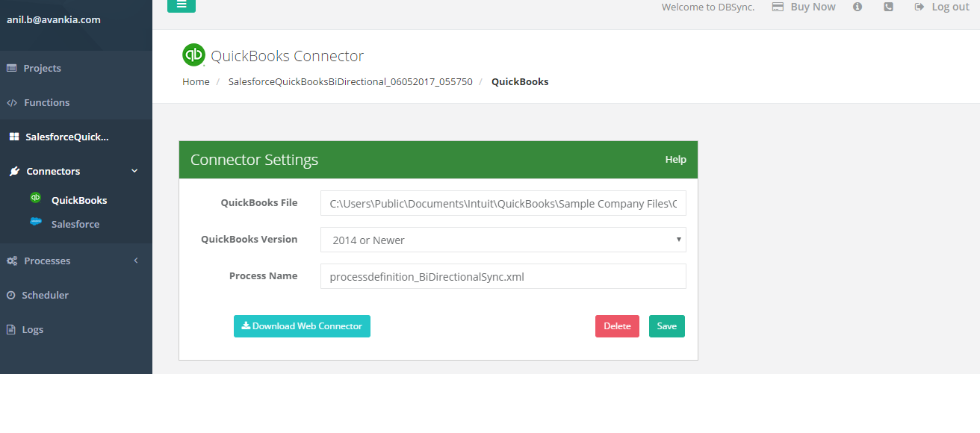Click the hamburger menu toggle button
Screen dimensions: 980x433
(x=182, y=5)
